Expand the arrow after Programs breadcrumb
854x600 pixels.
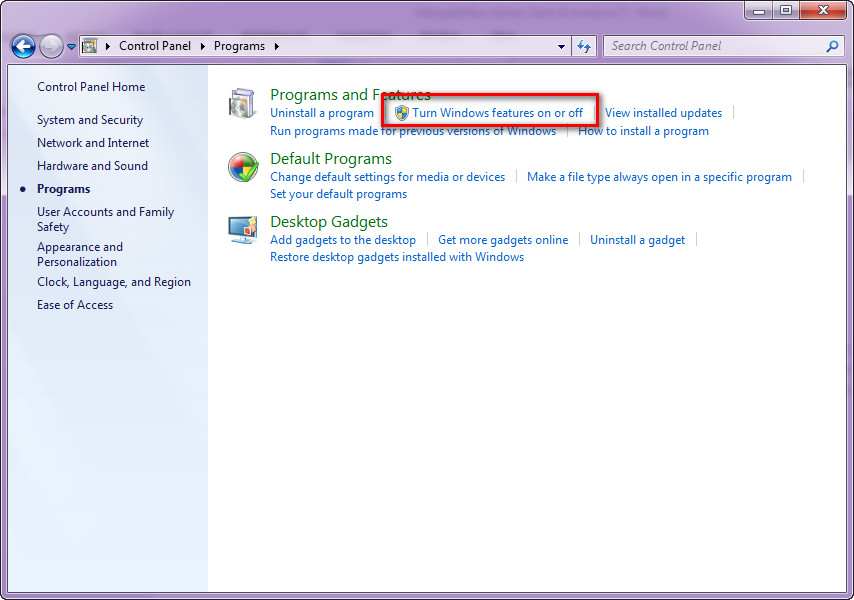[x=277, y=46]
